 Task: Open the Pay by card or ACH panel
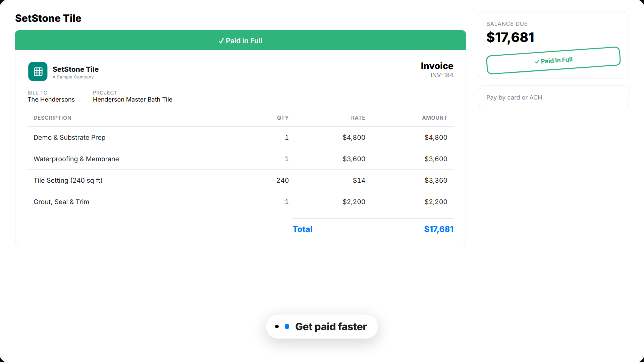(553, 98)
